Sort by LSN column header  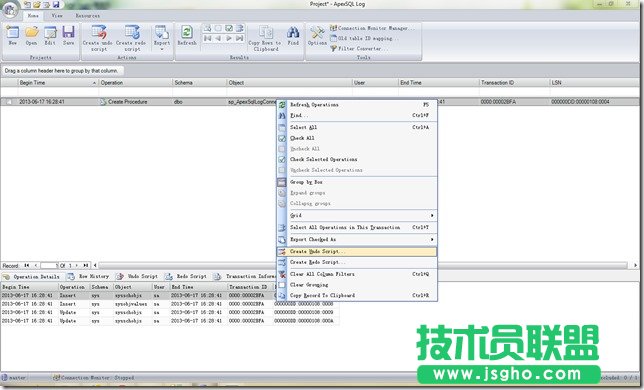[594, 83]
